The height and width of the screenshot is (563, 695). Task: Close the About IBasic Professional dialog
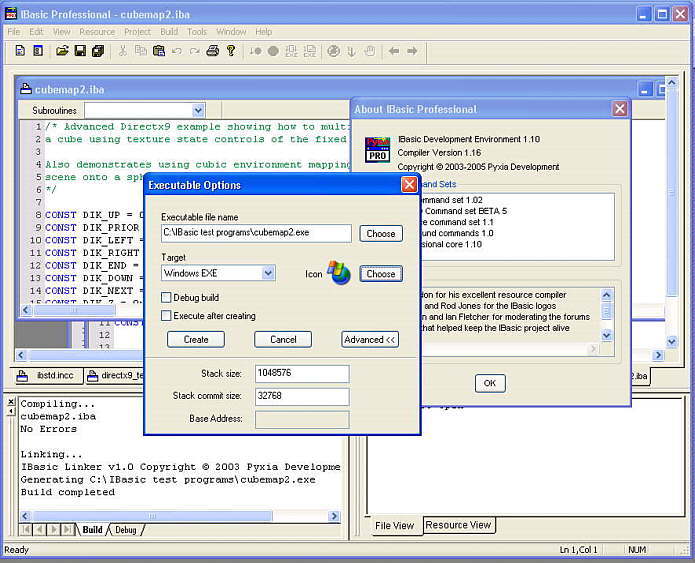point(620,109)
